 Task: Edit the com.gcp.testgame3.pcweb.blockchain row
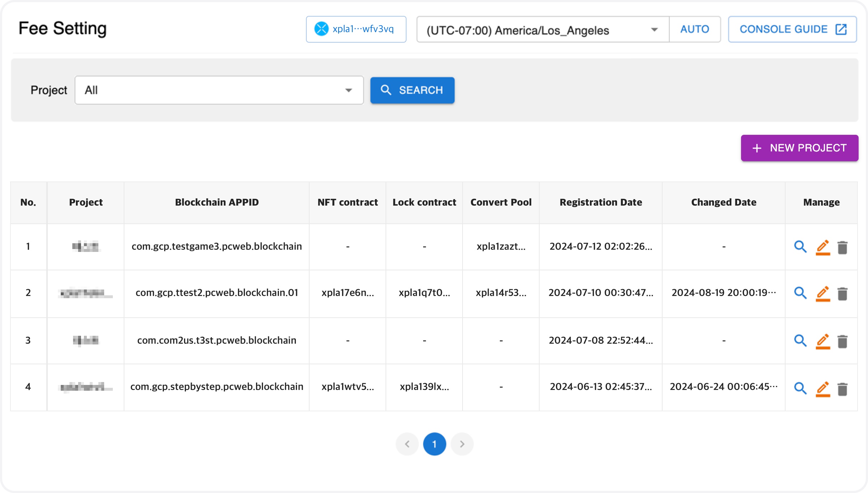point(822,247)
